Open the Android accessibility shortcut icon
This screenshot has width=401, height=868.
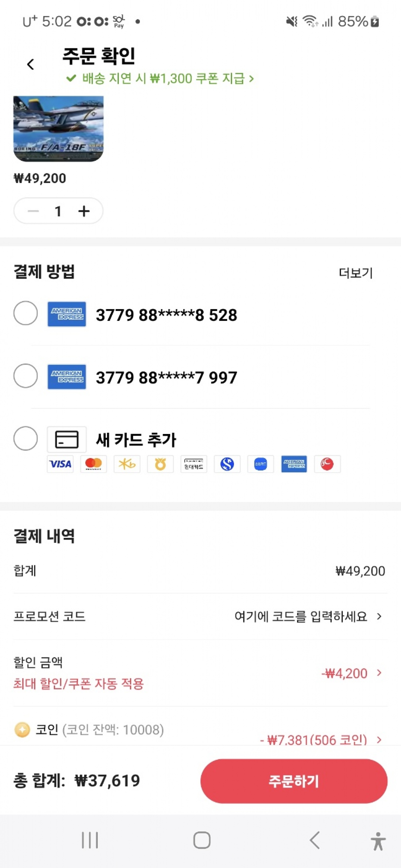(x=378, y=841)
